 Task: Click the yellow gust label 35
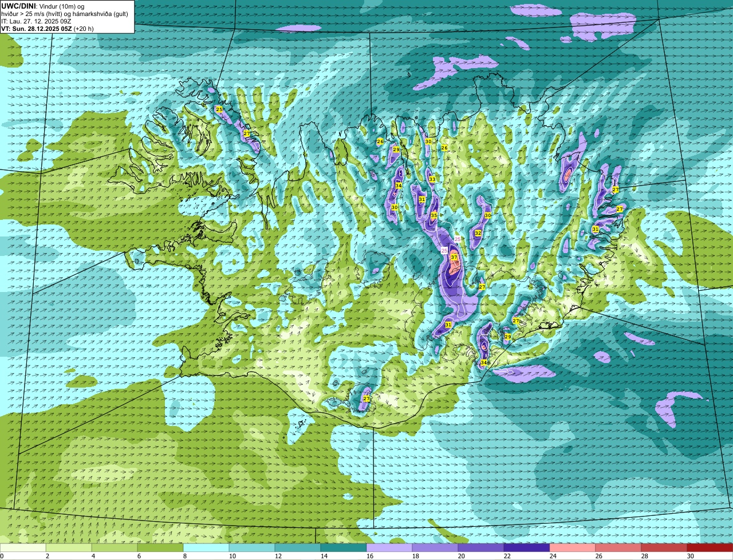(x=434, y=215)
